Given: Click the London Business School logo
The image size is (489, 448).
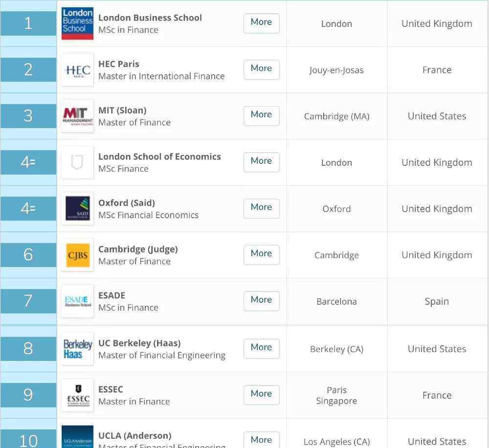Looking at the screenshot, I should click(77, 23).
